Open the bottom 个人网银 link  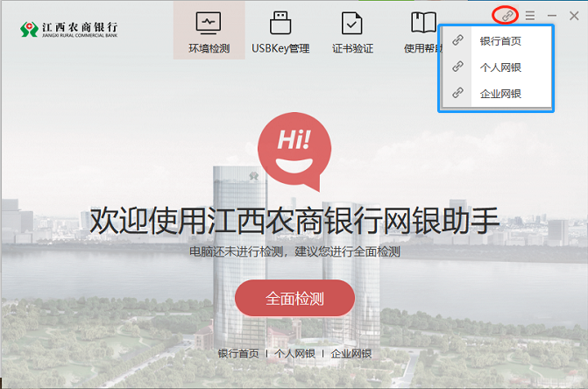point(294,353)
